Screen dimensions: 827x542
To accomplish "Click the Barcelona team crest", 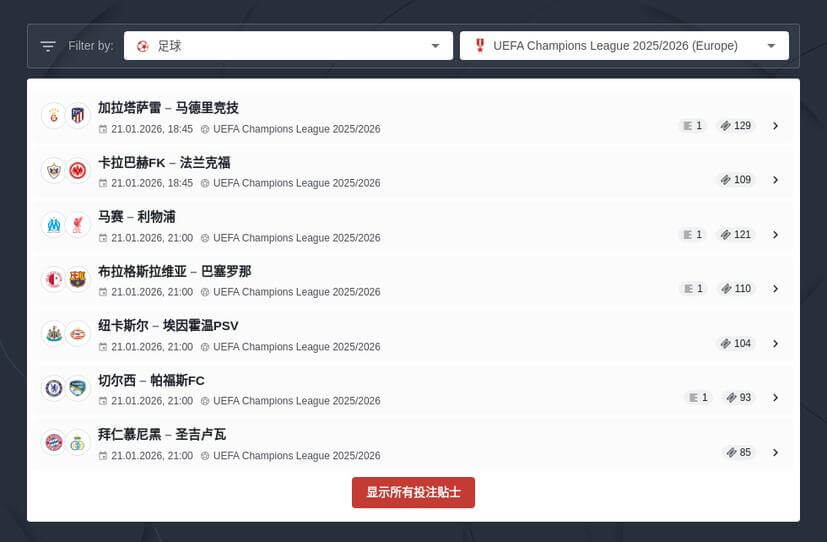I will [x=78, y=279].
